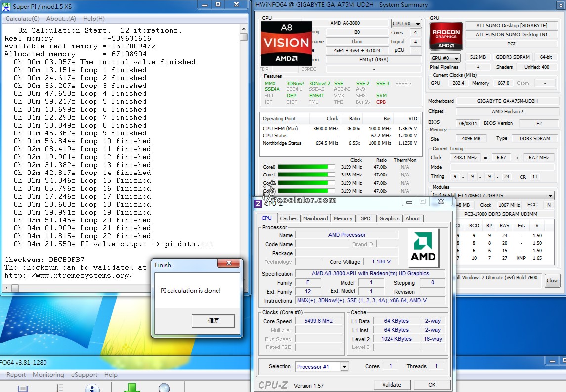Click the AMD logo in CPU-Z
Image resolution: width=566 pixels, height=392 pixels.
click(423, 248)
